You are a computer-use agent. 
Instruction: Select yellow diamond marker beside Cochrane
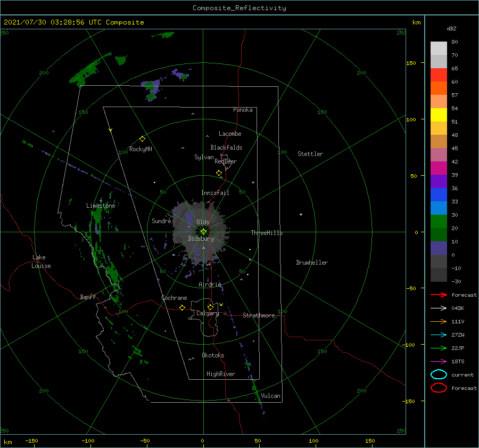click(x=183, y=307)
